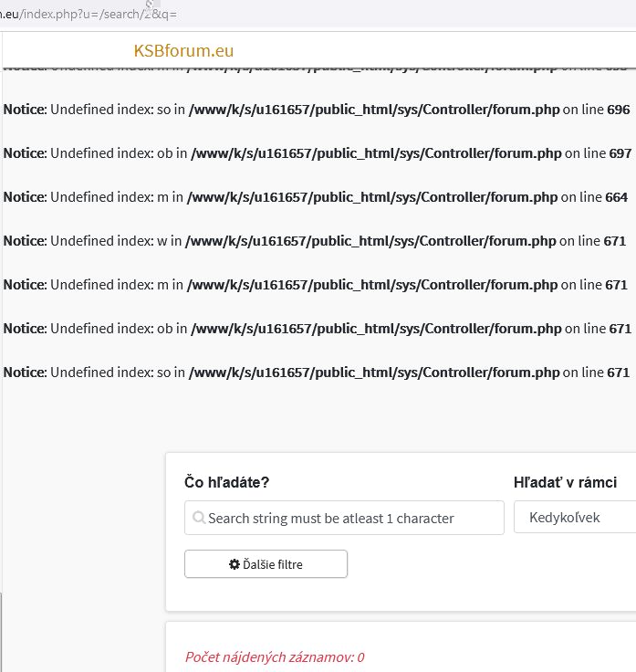Screen dimensions: 636x672
Task: Click the 'Počet nájdených záznamov: 0' result text
Action: click(275, 656)
